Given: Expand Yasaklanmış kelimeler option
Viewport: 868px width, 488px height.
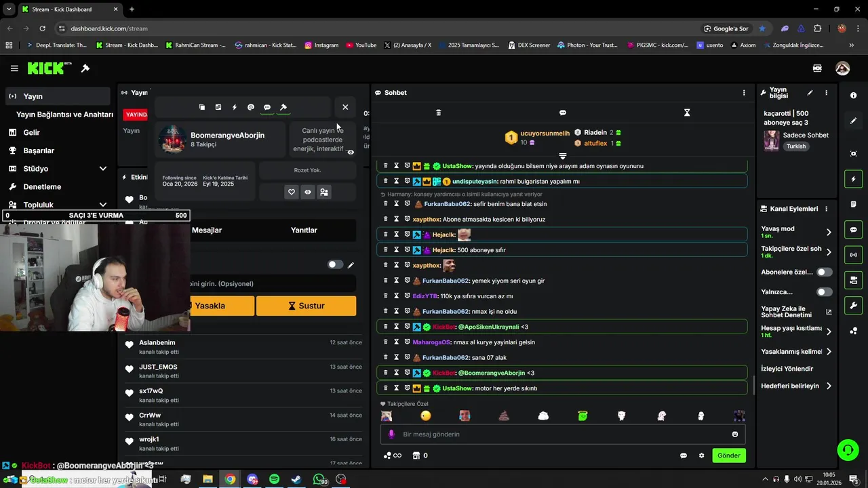Looking at the screenshot, I should point(829,352).
